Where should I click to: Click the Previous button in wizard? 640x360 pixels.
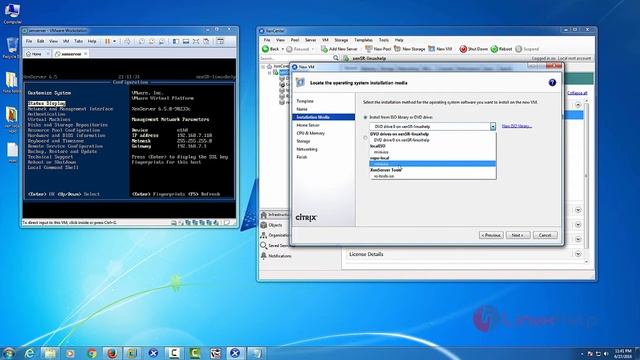[x=491, y=235]
